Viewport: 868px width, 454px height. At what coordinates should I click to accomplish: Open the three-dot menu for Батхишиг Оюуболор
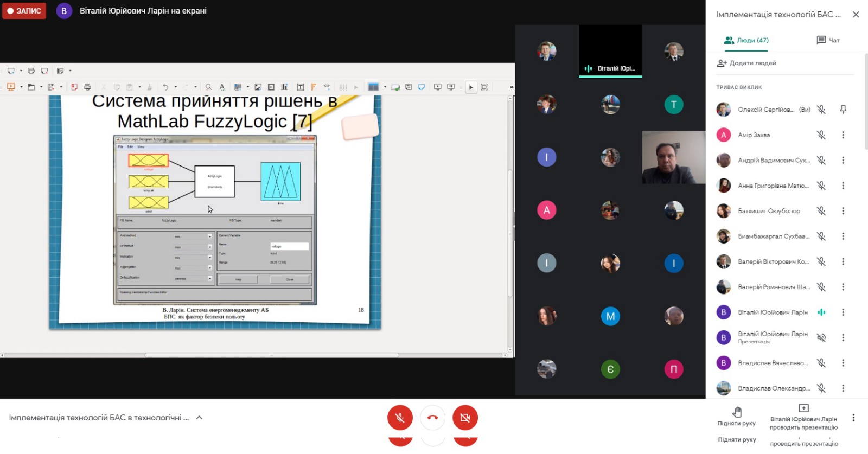point(843,211)
